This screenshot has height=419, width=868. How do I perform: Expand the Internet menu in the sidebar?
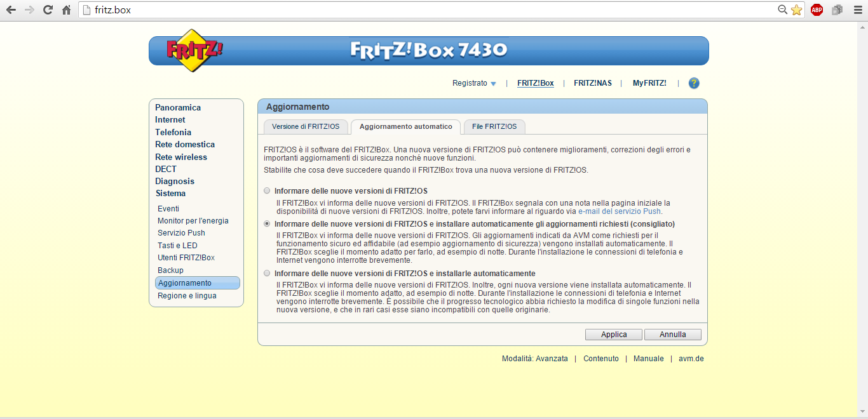coord(170,120)
